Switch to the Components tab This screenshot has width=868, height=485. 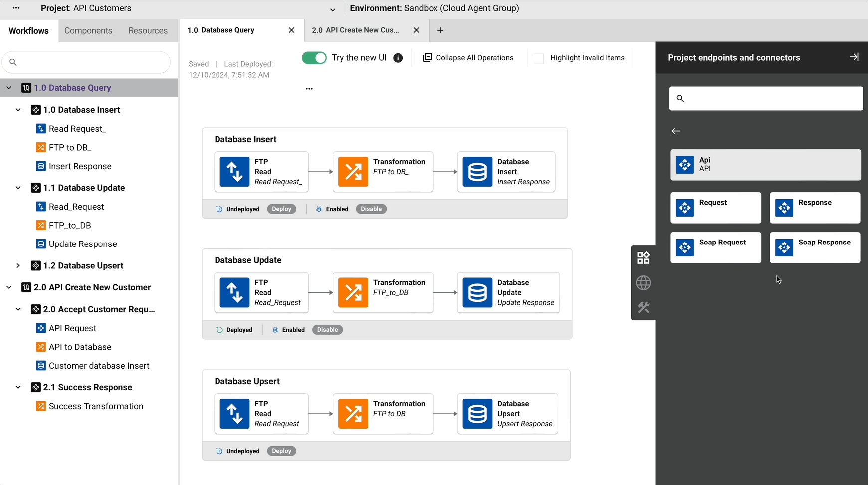pos(88,31)
